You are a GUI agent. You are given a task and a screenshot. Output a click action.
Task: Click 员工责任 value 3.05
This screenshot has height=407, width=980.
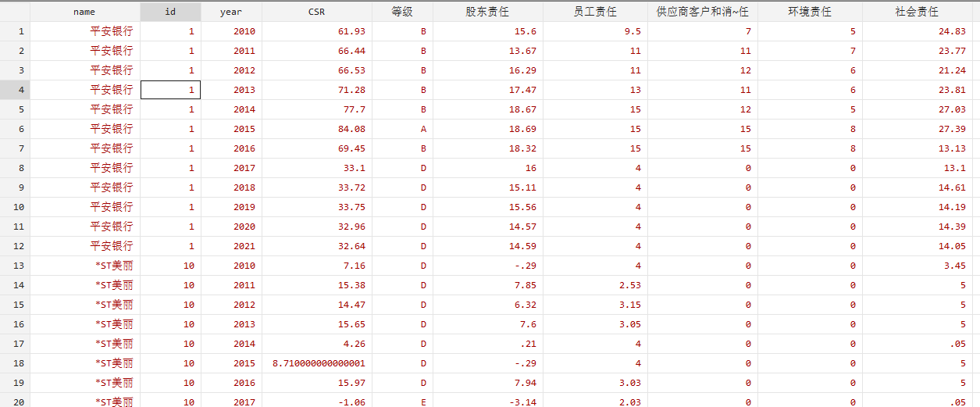[629, 324]
